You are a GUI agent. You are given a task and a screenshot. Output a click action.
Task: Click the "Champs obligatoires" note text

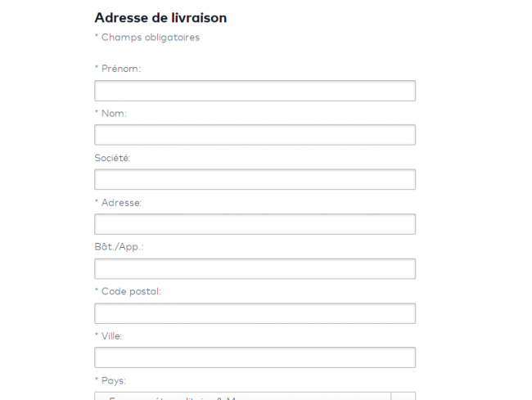point(151,38)
